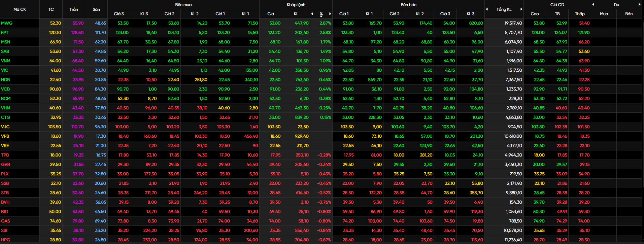Click MWG's 2.87% change value

(x=325, y=23)
